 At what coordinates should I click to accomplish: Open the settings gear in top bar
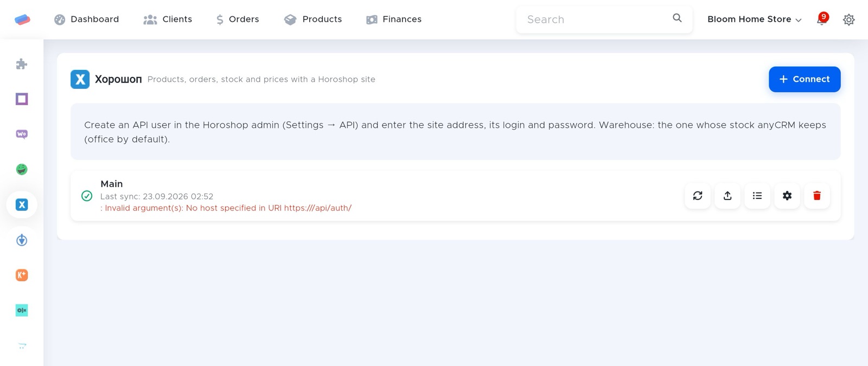pos(849,20)
